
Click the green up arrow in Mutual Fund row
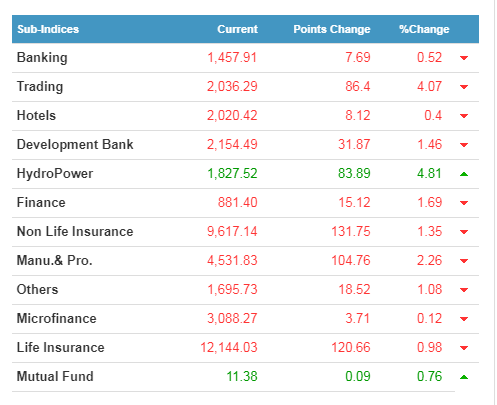click(464, 377)
